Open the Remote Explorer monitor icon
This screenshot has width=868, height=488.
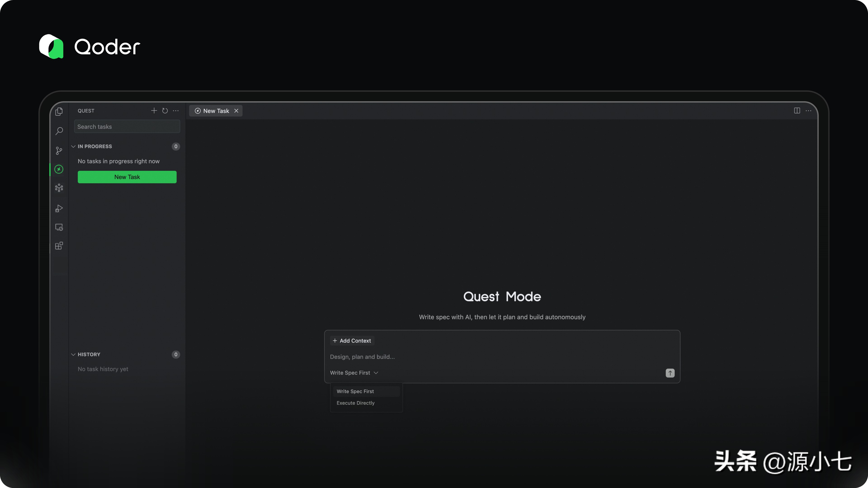tap(59, 227)
